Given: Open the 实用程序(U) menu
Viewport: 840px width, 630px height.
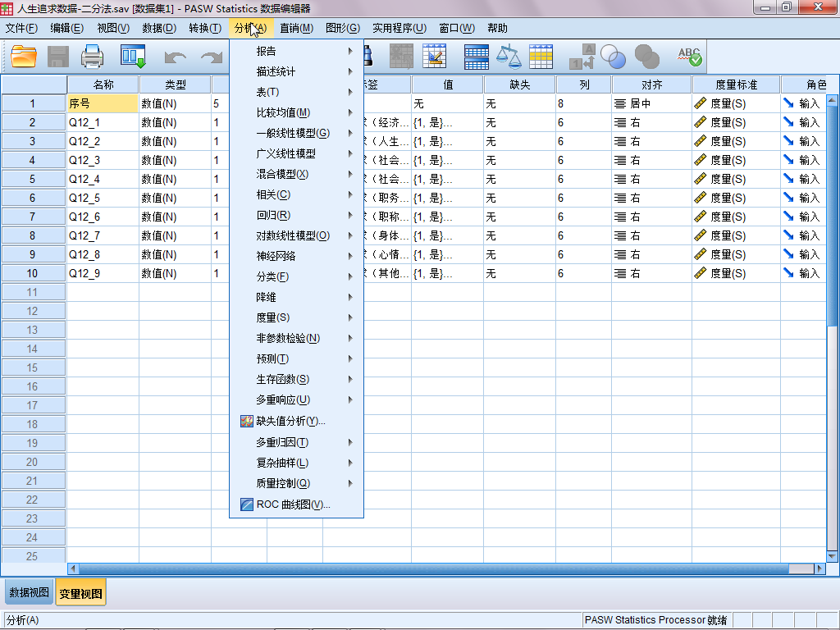Looking at the screenshot, I should (399, 28).
